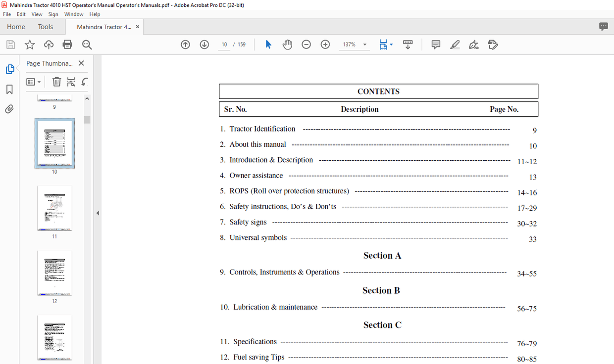This screenshot has width=614, height=364.
Task: Expand the thumbnail options dropdown
Action: [33, 82]
